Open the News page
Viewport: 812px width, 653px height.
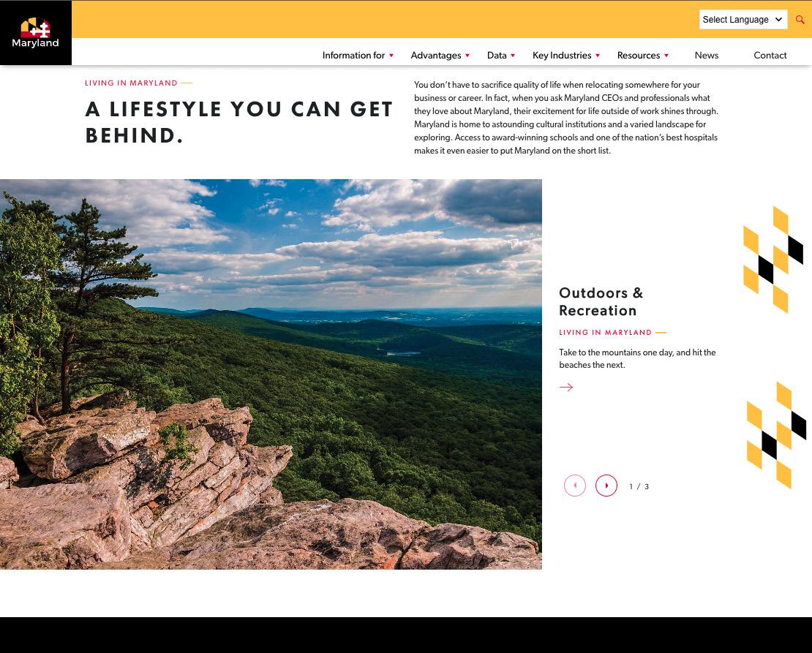[707, 56]
